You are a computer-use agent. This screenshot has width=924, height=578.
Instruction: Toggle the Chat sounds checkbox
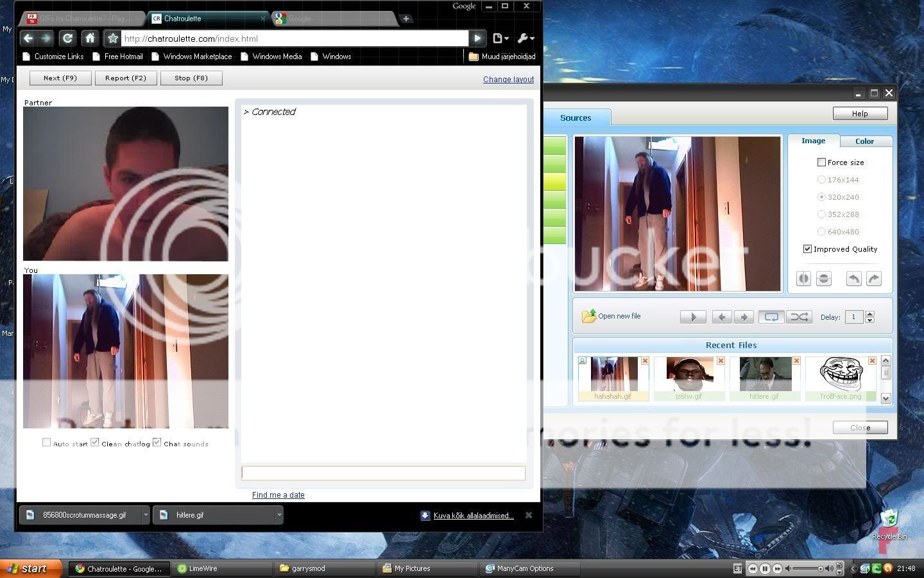[x=157, y=442]
